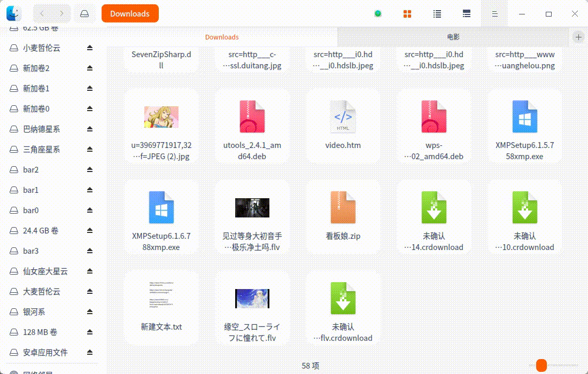Click the drive icon beside the navigation arrows
Viewport: 588px width, 374px height.
[x=84, y=13]
